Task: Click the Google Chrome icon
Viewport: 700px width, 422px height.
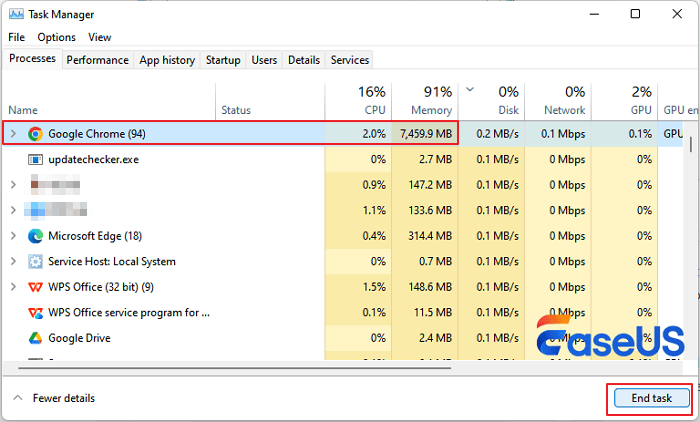Action: pyautogui.click(x=35, y=134)
